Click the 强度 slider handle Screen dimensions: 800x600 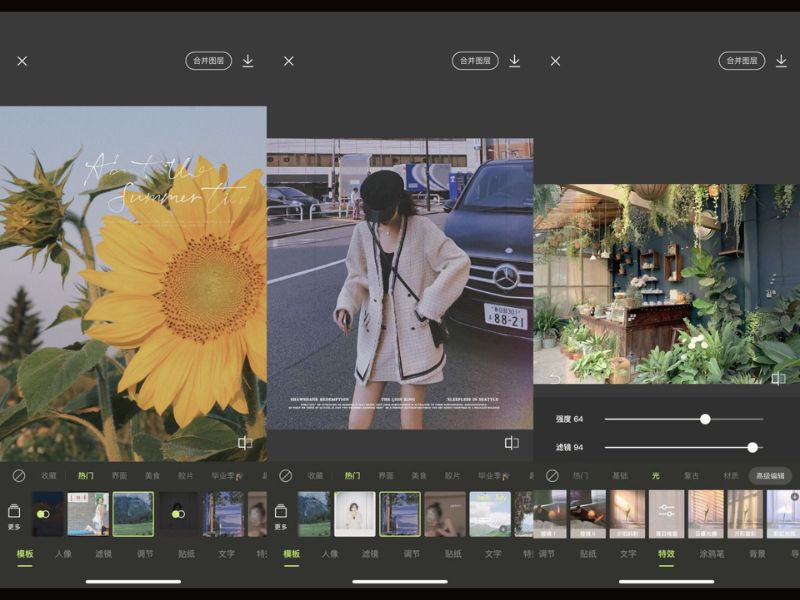[705, 419]
